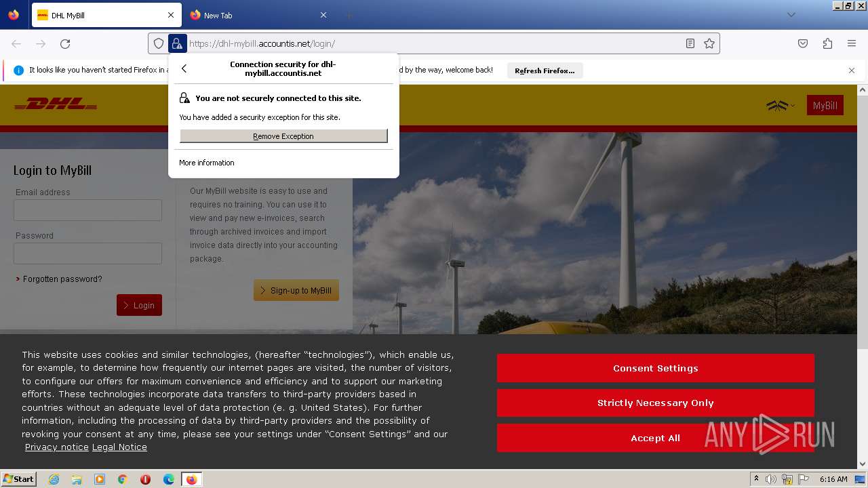Screen dimensions: 868x488
Task: Go back using the back arrow
Action: (16, 43)
